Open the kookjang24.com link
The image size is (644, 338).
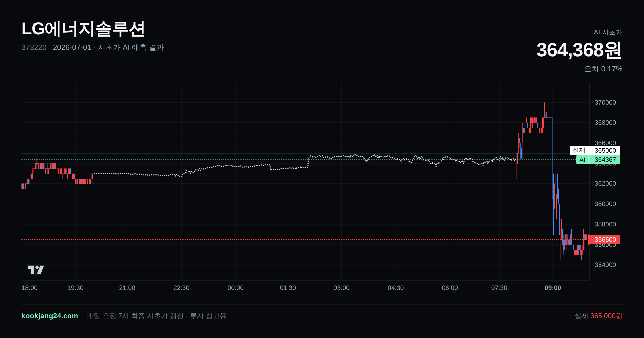pos(50,316)
